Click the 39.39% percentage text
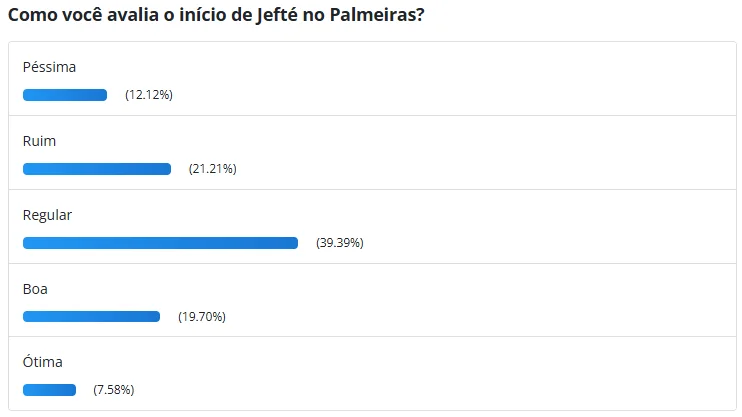742x417 pixels. (339, 243)
